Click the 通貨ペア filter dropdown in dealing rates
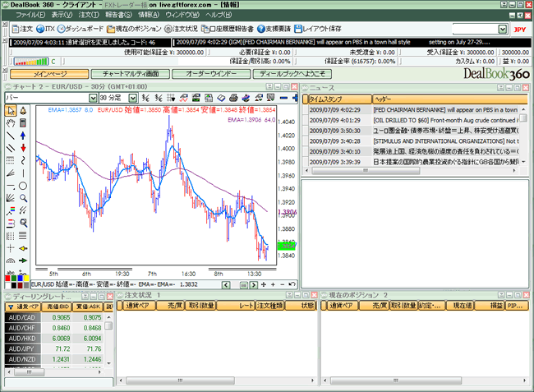Image resolution: width=534 pixels, height=392 pixels. [x=11, y=307]
